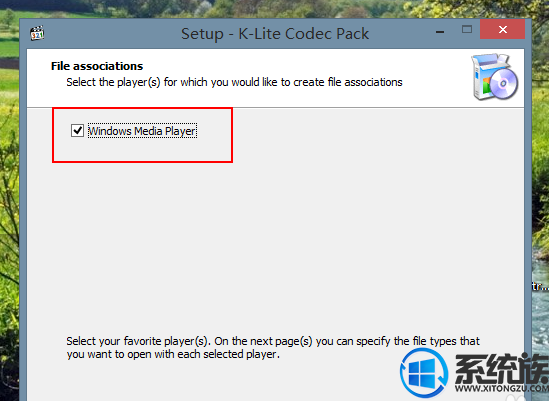This screenshot has width=549, height=401.
Task: Uncheck the Windows Media Player checkbox
Action: click(x=77, y=131)
